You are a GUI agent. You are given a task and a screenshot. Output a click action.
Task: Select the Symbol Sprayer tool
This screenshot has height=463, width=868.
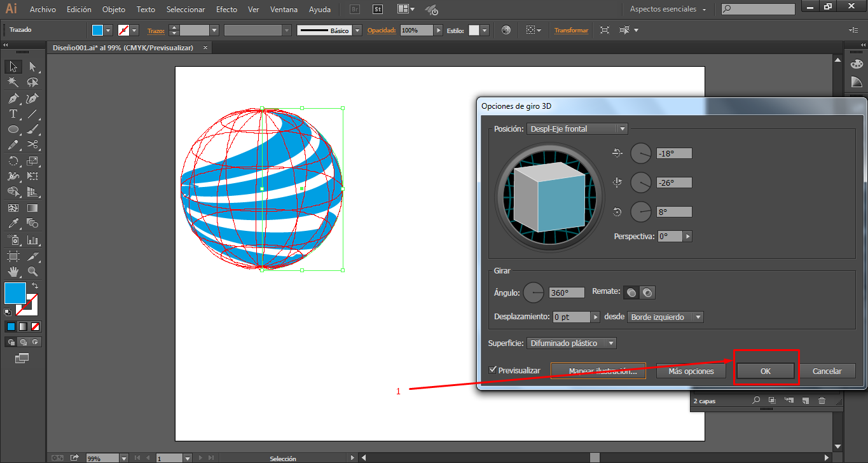13,240
